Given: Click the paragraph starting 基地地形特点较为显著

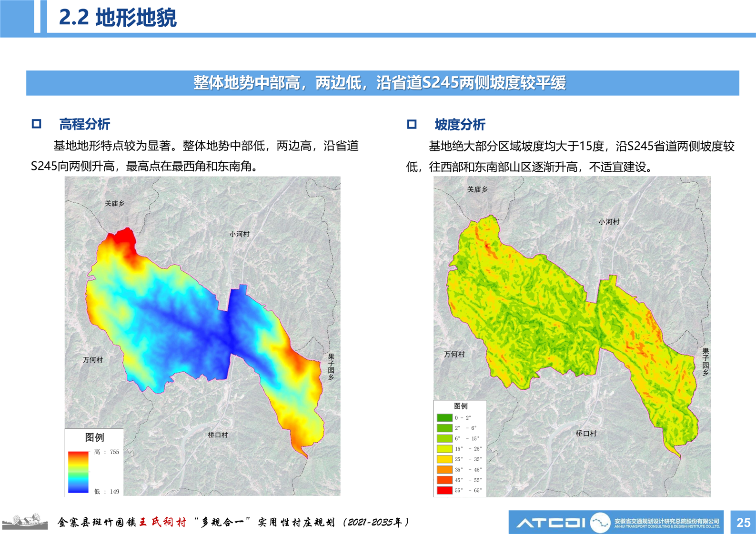Looking at the screenshot, I should (x=195, y=156).
